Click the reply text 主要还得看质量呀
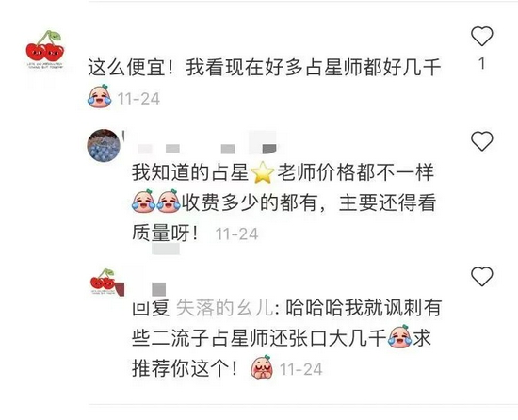This screenshot has height=420, width=518. click(x=284, y=218)
